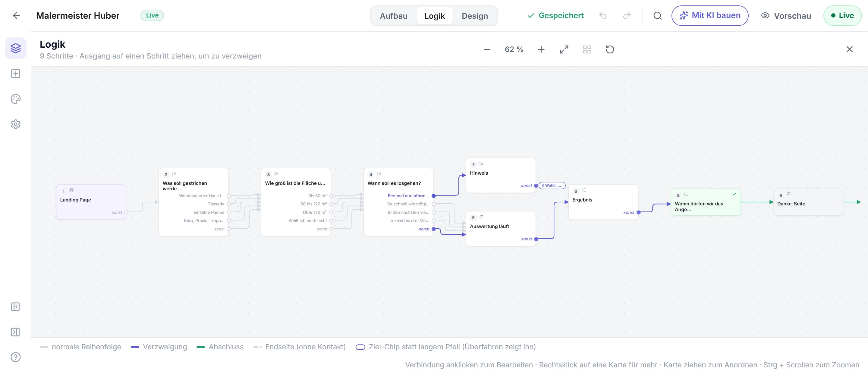Close the Logik panel with the X
Screen dimensions: 868x374
[850, 49]
